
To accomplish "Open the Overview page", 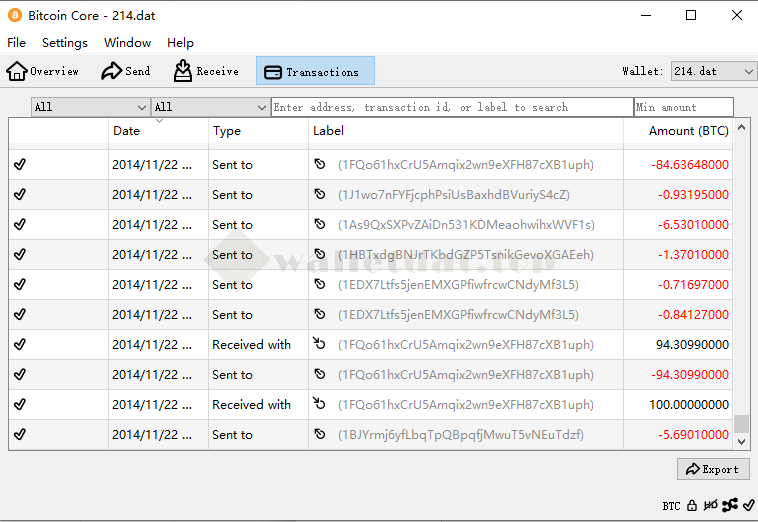I will point(43,71).
